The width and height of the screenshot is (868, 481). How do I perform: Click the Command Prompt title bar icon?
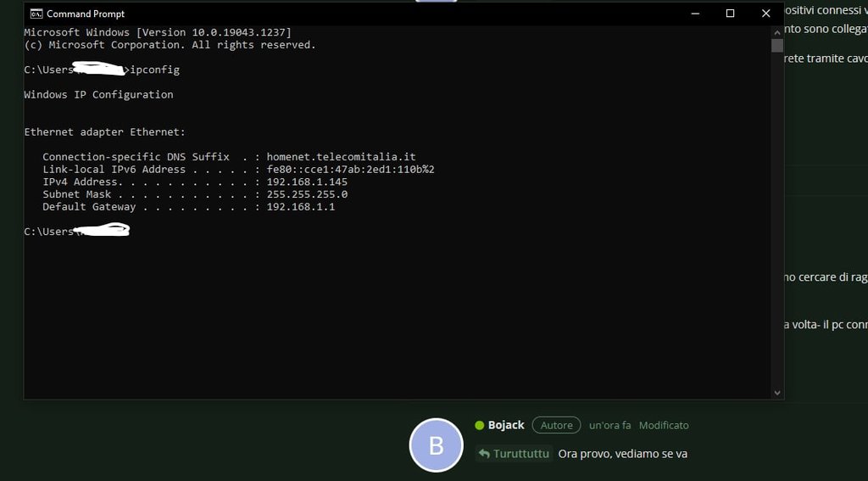36,14
